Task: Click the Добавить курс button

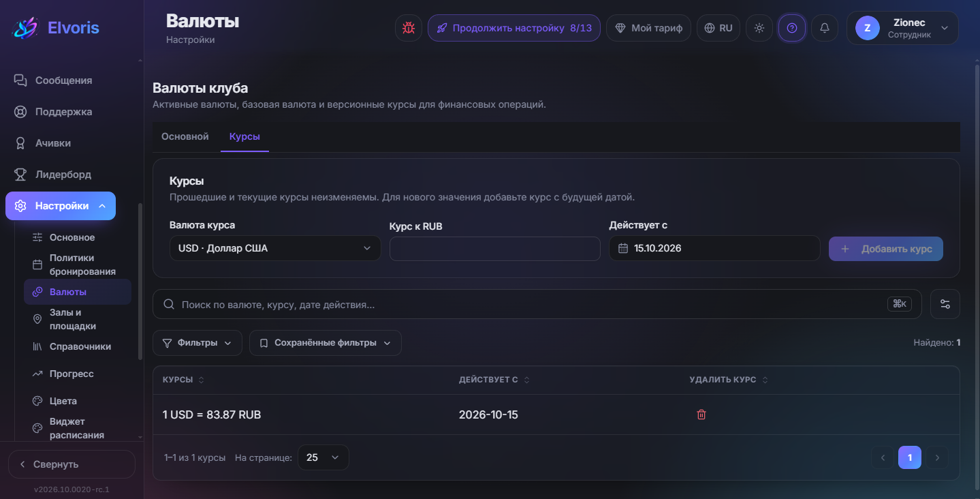Action: [886, 249]
